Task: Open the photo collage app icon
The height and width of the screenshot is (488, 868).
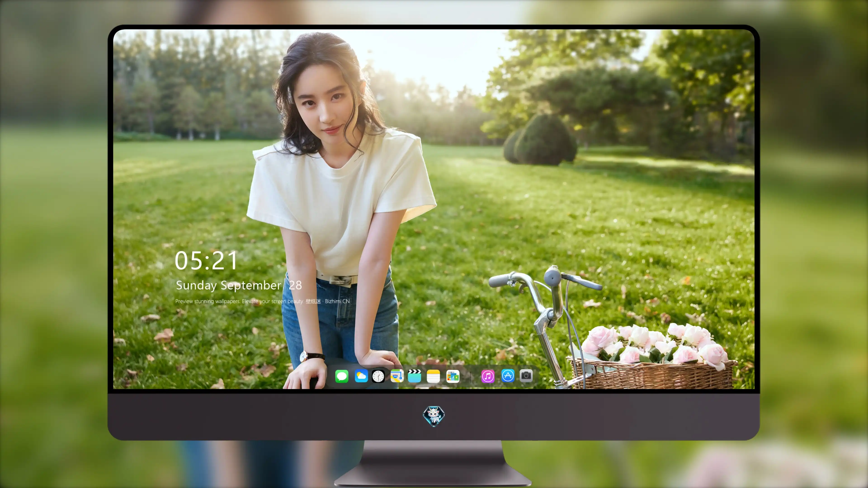Action: (453, 376)
